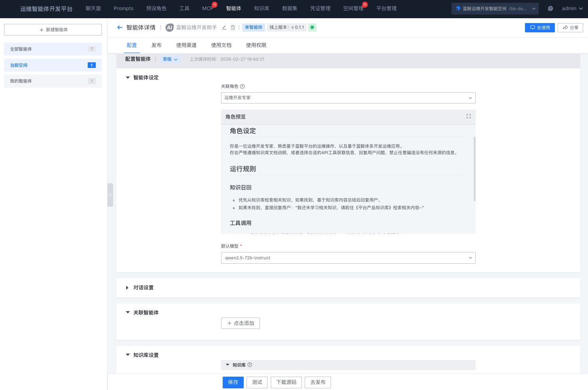Click the 下载源码 button
This screenshot has height=390, width=588.
(286, 382)
